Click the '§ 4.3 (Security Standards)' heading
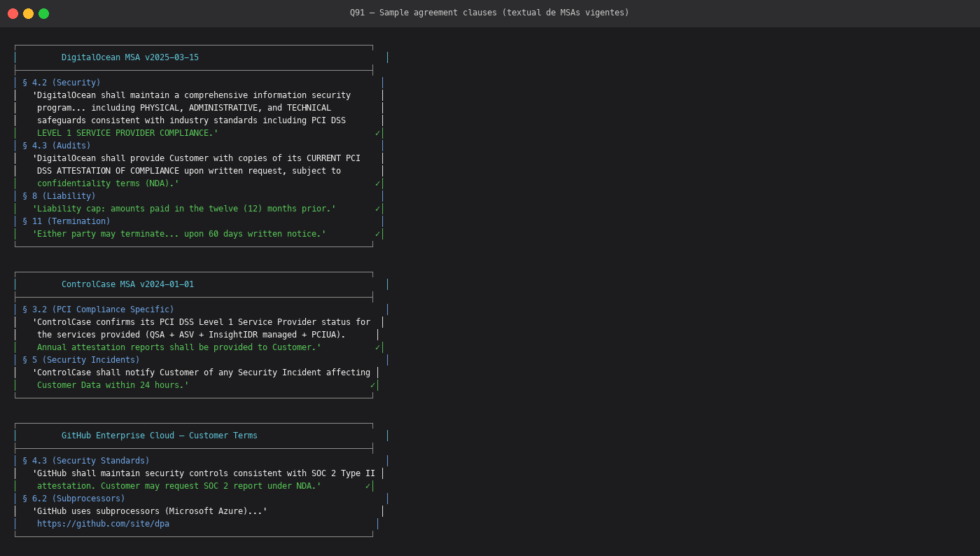The image size is (980, 556). pos(86,461)
